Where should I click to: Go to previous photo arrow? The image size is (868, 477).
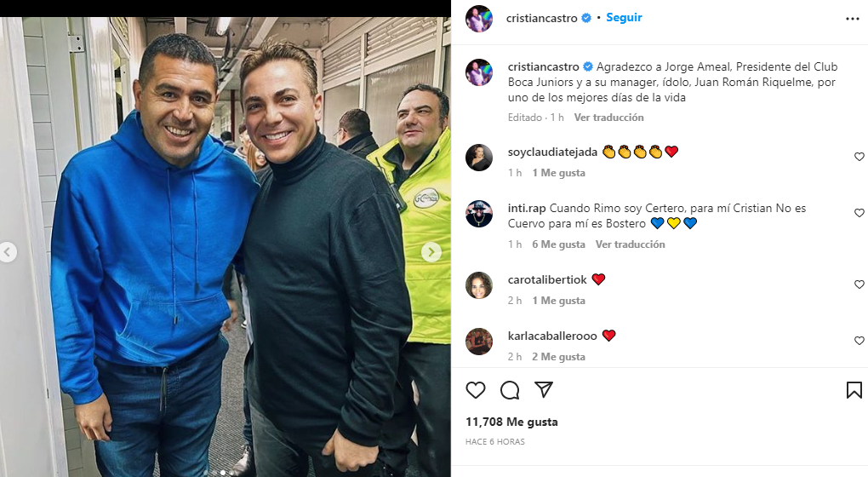click(x=8, y=252)
